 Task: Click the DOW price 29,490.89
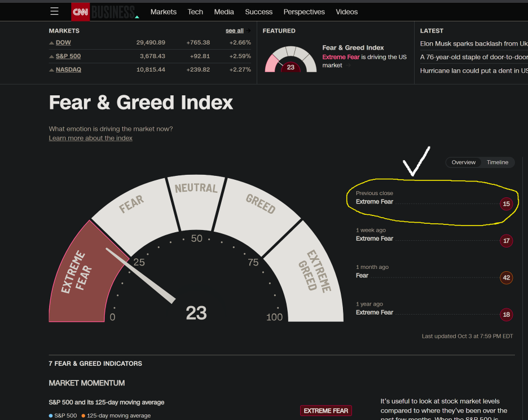(151, 42)
